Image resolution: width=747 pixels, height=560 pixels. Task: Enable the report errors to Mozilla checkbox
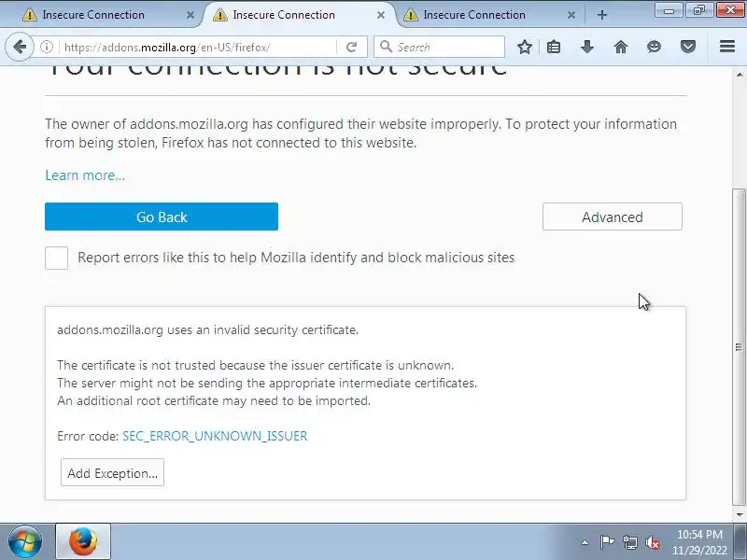pyautogui.click(x=56, y=259)
